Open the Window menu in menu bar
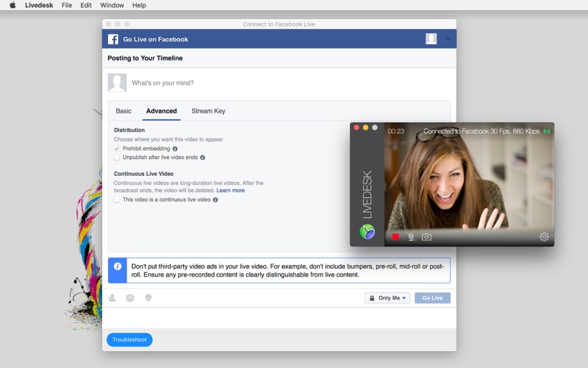The image size is (588, 368). click(x=112, y=5)
